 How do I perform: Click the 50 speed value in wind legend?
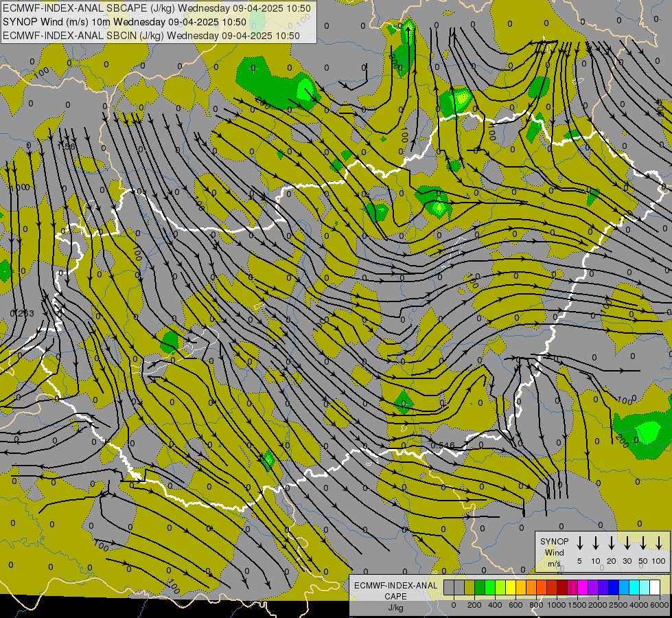643,561
